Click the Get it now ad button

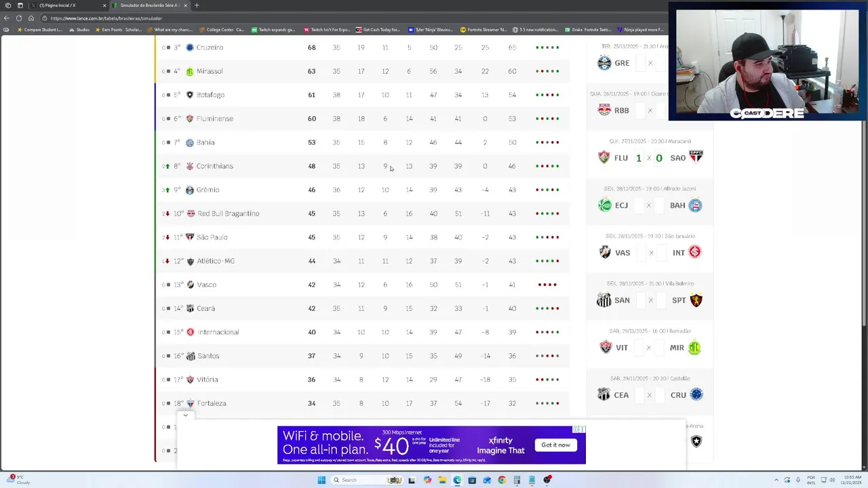(x=556, y=445)
